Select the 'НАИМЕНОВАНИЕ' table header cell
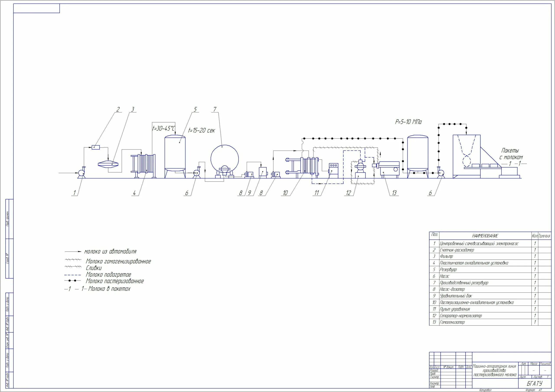The height and width of the screenshot is (392, 555). coord(485,236)
